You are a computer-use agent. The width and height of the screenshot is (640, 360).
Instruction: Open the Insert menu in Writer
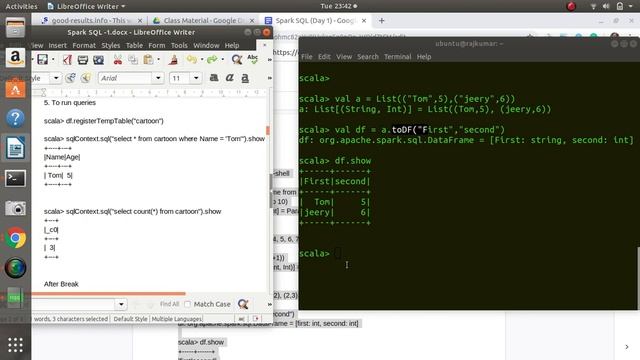point(58,45)
